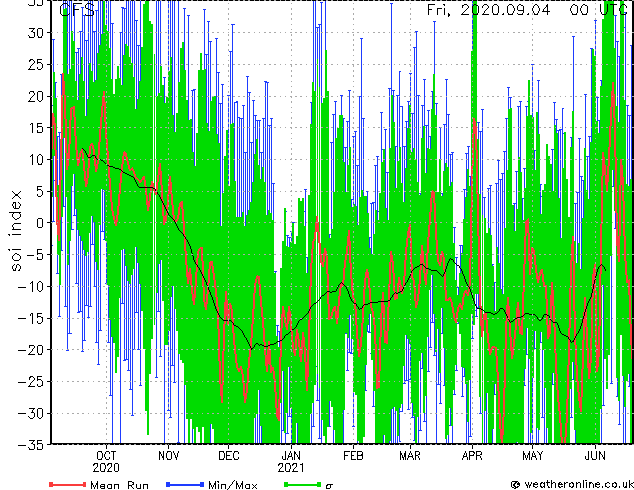Click the y-axis value -20
634x490 pixels.
[x=31, y=350]
